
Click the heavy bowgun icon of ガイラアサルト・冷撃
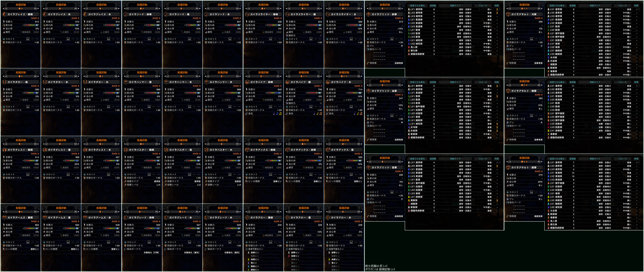pyautogui.click(x=508, y=14)
